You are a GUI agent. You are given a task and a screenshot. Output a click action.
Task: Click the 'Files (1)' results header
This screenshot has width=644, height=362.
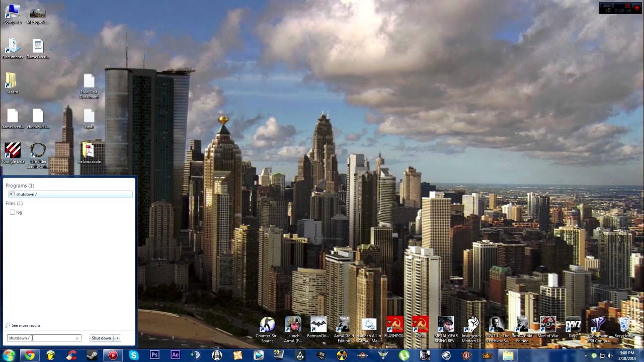click(x=14, y=203)
